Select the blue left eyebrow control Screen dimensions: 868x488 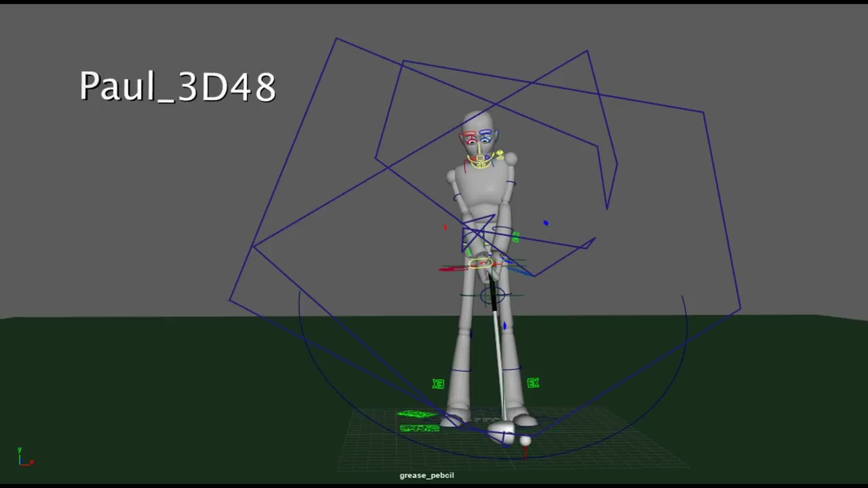click(x=486, y=132)
